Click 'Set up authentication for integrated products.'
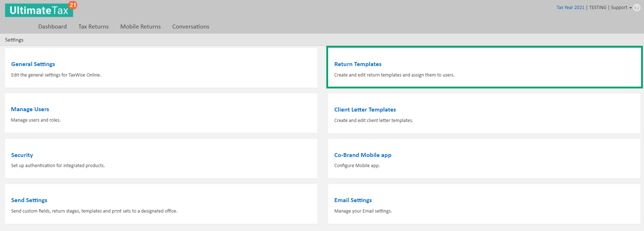The width and height of the screenshot is (644, 231). (58, 166)
